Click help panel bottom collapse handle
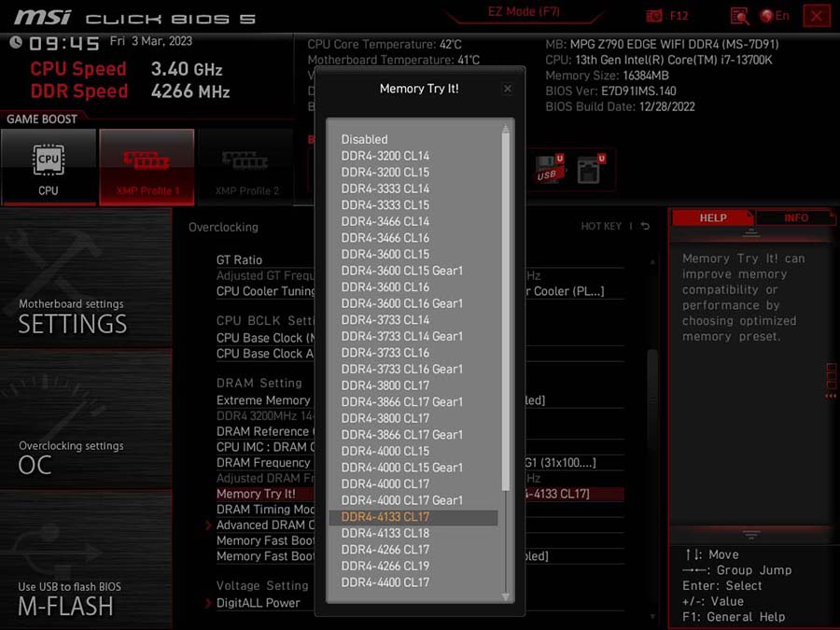 point(751,534)
